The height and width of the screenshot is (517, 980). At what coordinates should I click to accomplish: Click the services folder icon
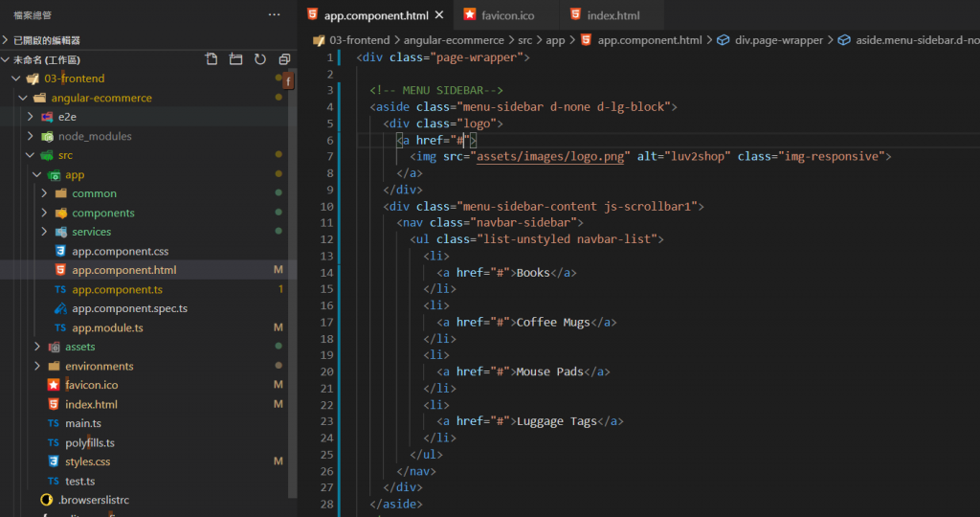coord(60,232)
